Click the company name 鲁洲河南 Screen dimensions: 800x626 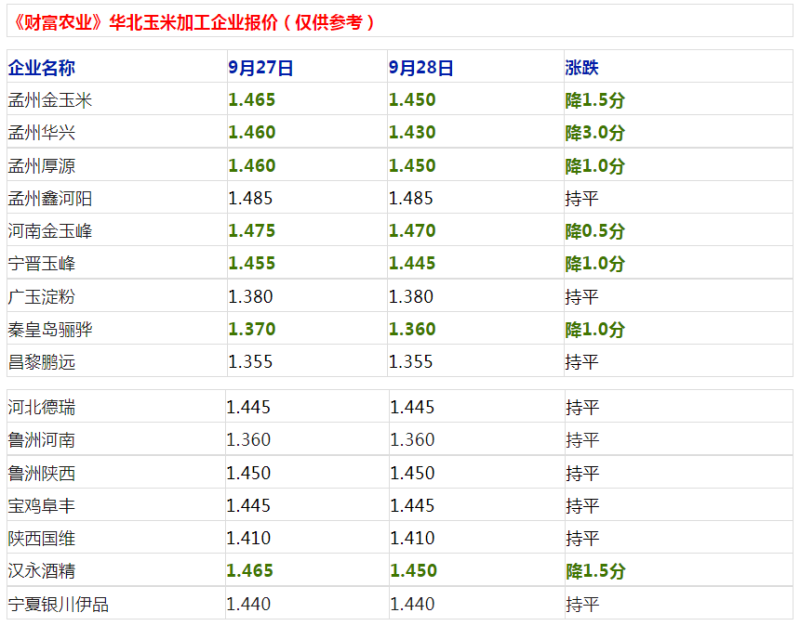[41, 440]
